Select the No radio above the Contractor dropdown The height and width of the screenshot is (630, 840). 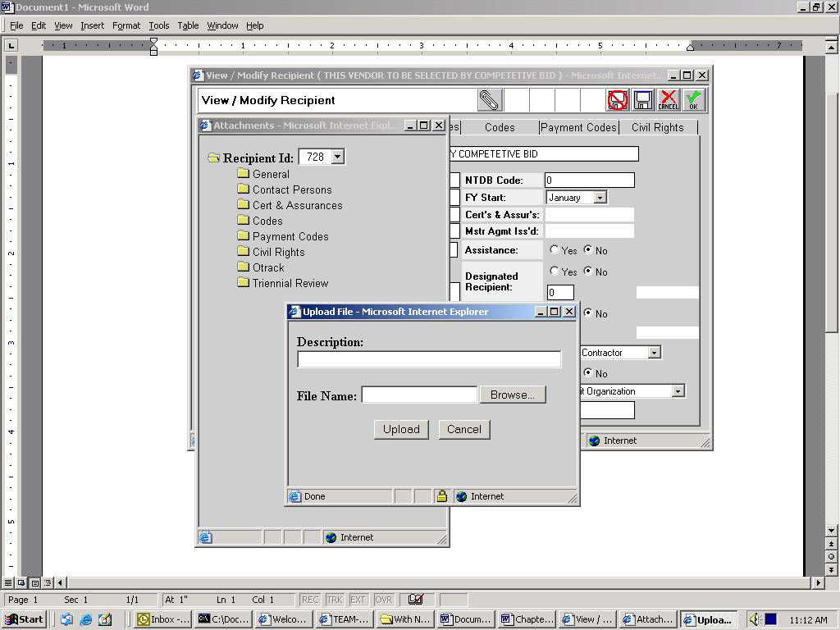pos(587,313)
